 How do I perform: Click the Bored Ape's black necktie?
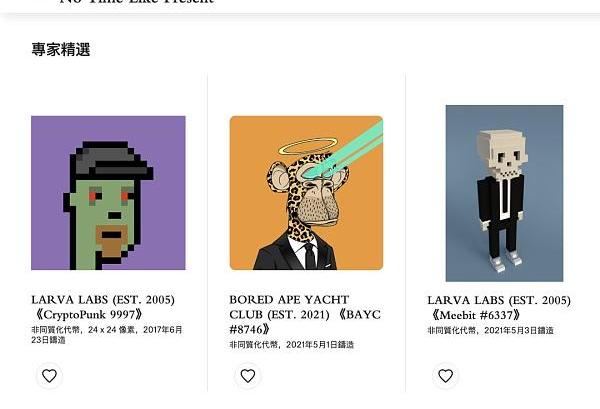pos(310,256)
